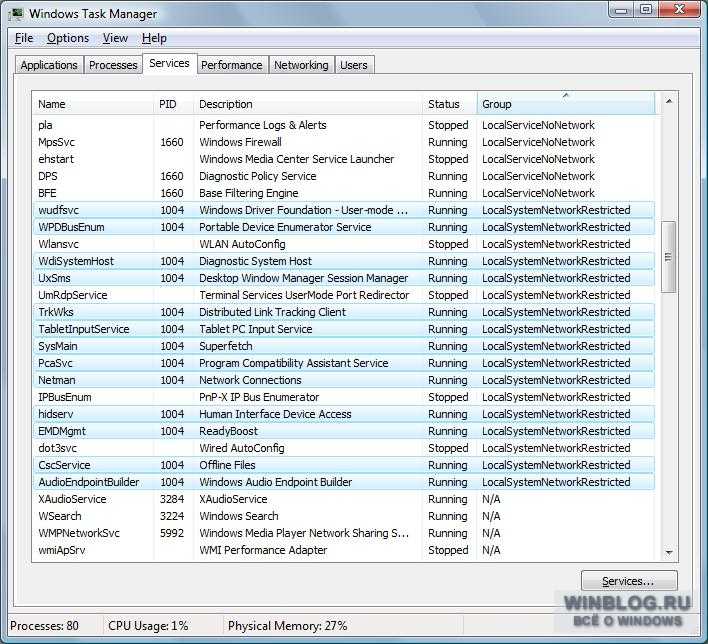Viewport: 708px width, 644px height.
Task: Select the CscService service row
Action: click(343, 466)
